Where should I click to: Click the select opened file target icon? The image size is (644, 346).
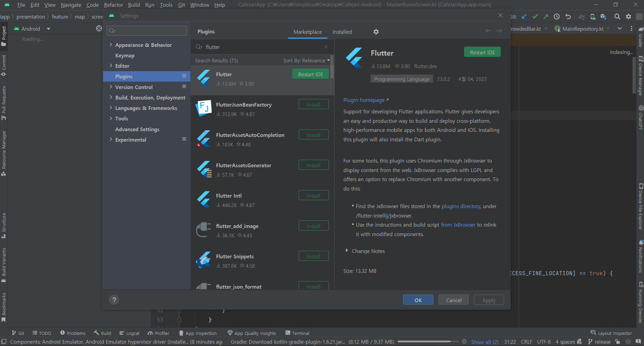(x=99, y=29)
